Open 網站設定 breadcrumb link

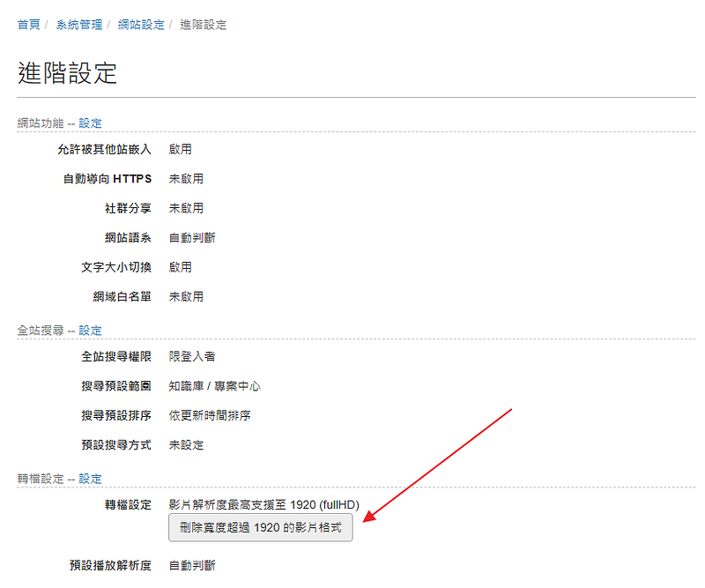141,25
